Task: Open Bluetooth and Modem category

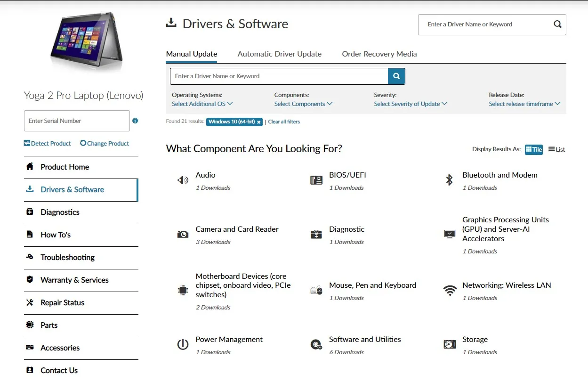Action: pos(500,175)
